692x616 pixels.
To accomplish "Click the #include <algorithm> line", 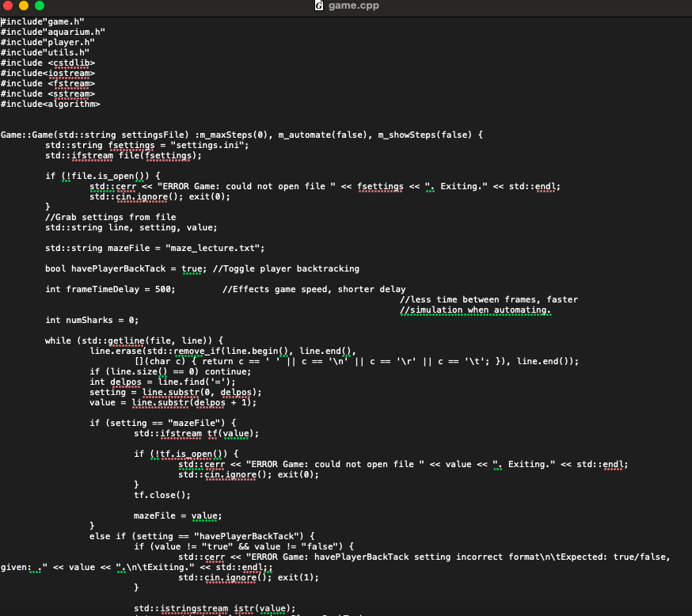I will coord(49,104).
